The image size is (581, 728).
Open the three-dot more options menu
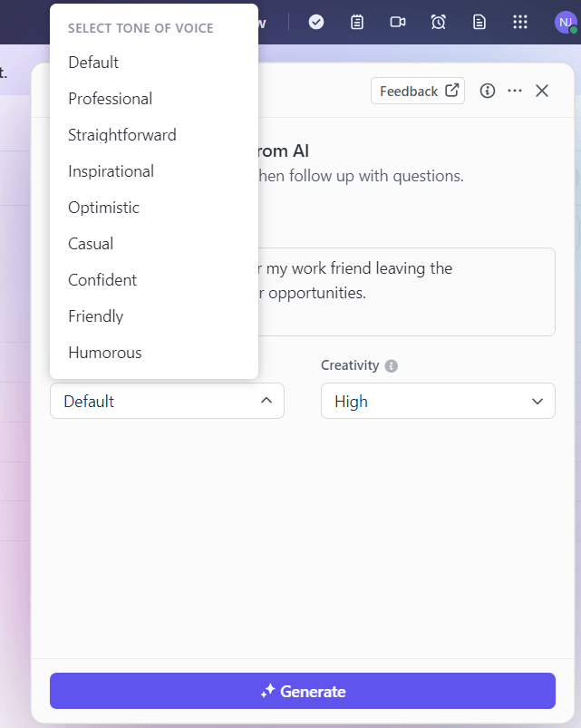tap(515, 91)
